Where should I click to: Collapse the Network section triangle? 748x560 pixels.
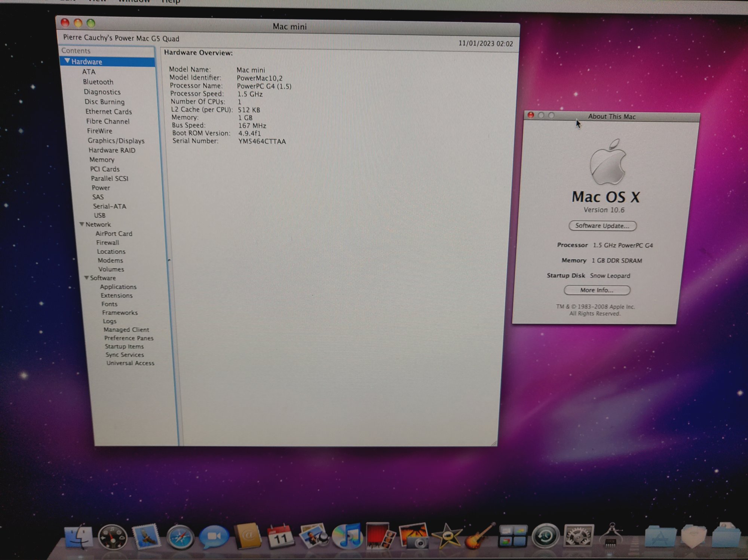[82, 224]
